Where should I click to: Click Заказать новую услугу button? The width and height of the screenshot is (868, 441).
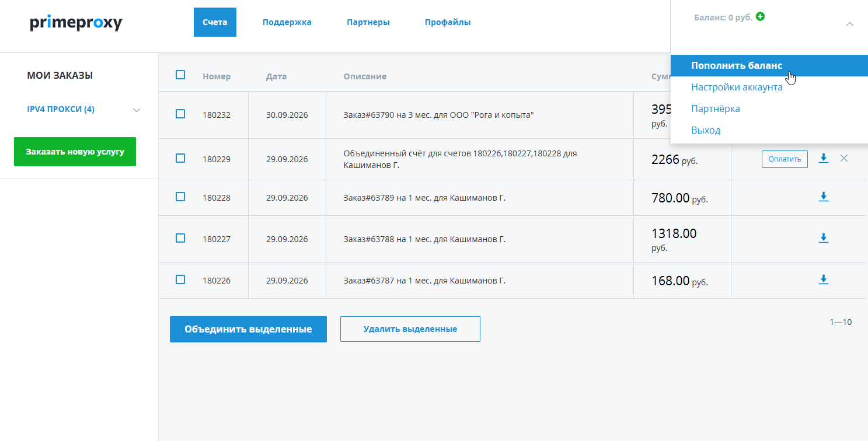75,152
